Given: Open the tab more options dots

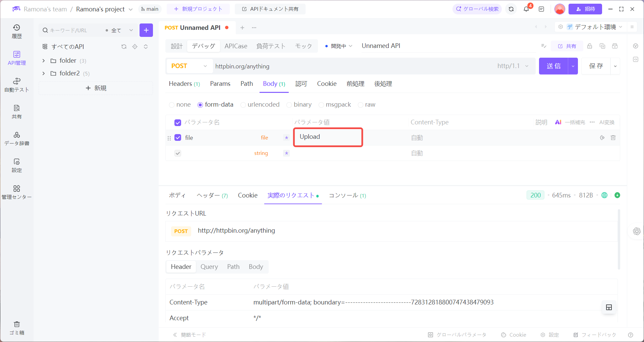Looking at the screenshot, I should tap(254, 27).
